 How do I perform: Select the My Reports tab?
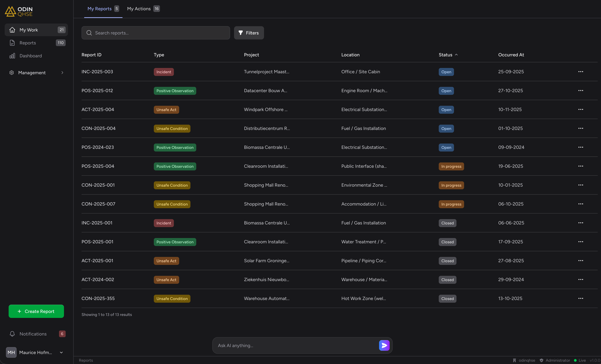pyautogui.click(x=103, y=9)
